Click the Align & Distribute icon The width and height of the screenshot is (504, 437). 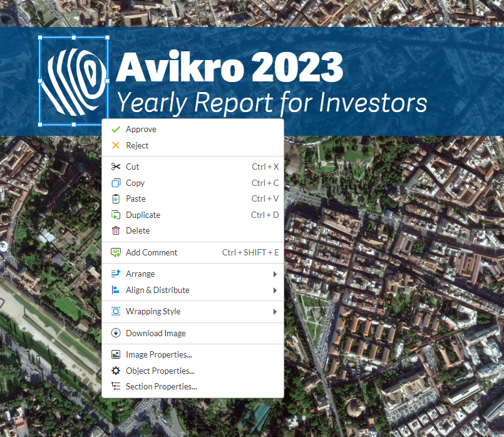(116, 290)
